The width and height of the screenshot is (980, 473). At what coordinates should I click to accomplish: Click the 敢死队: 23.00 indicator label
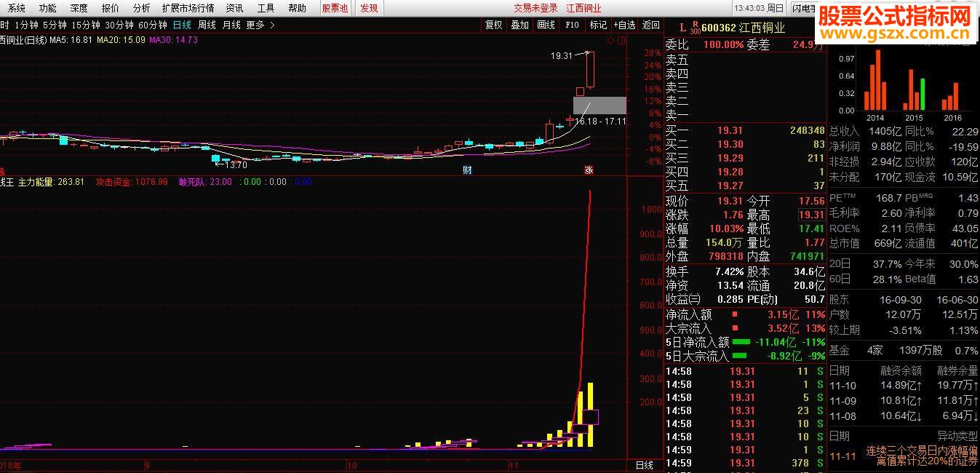pyautogui.click(x=205, y=182)
